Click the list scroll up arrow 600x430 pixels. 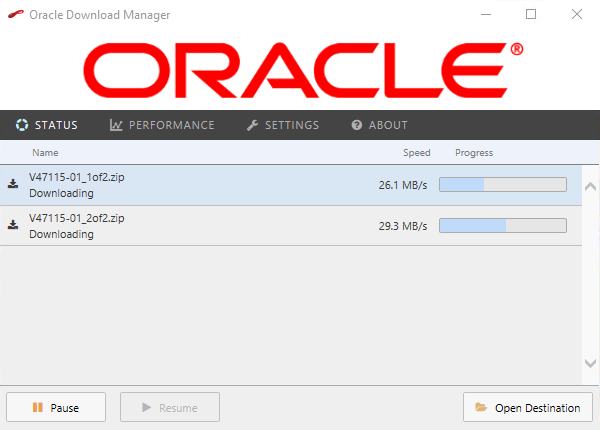[590, 186]
